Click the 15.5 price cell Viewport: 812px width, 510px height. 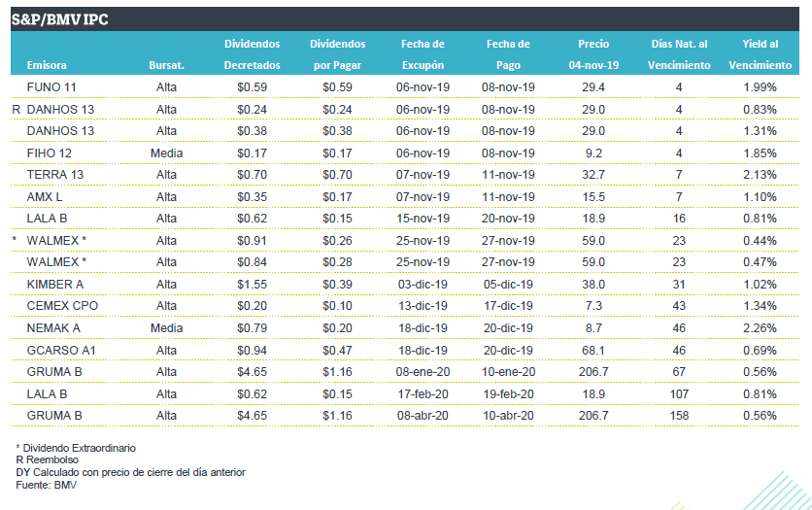click(x=593, y=197)
